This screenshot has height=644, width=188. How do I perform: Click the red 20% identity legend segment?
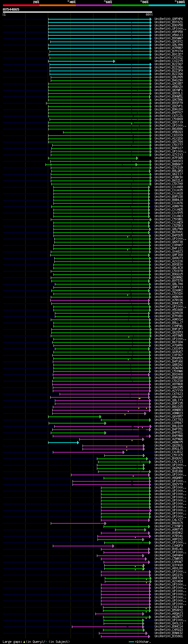coord(21,5)
